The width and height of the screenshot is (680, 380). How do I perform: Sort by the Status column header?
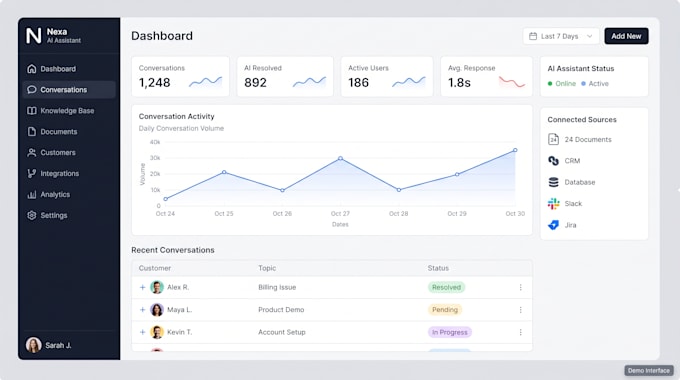click(438, 268)
